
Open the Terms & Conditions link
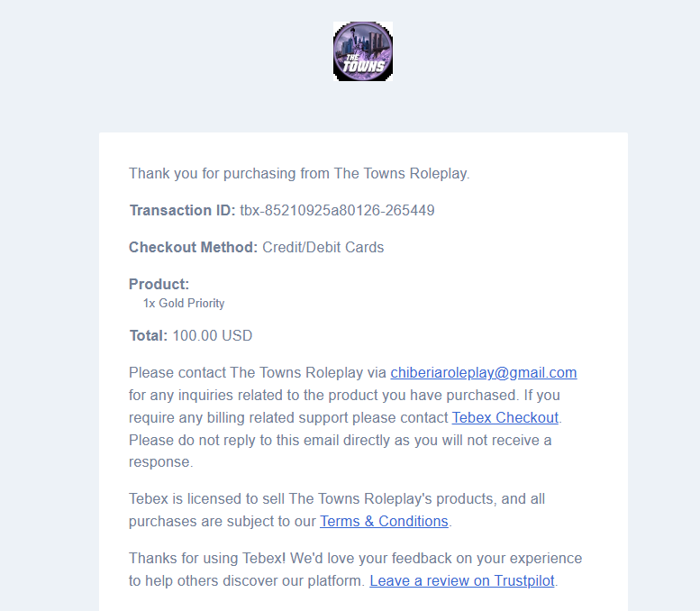(x=384, y=521)
